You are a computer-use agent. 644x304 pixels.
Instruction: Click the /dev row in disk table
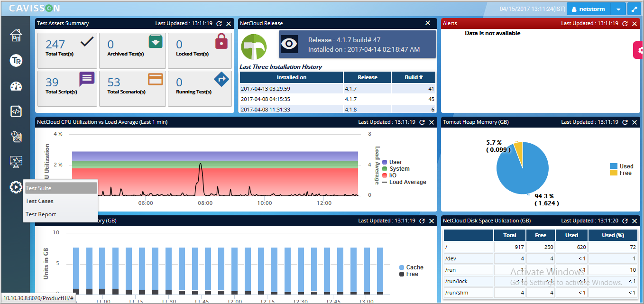pos(540,258)
